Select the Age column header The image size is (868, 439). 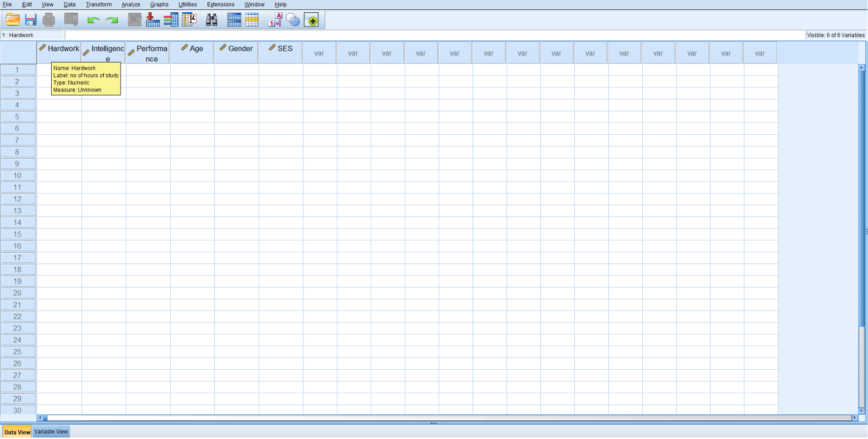(192, 53)
